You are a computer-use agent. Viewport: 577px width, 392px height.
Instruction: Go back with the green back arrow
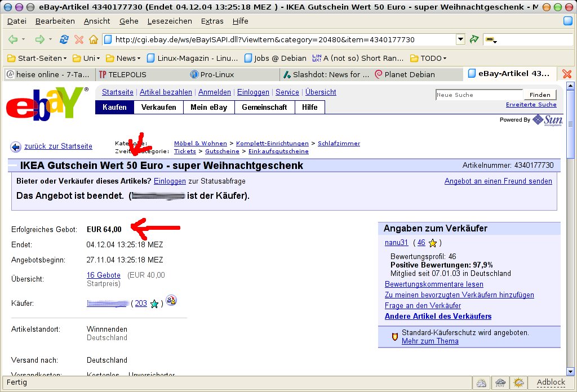pos(13,39)
